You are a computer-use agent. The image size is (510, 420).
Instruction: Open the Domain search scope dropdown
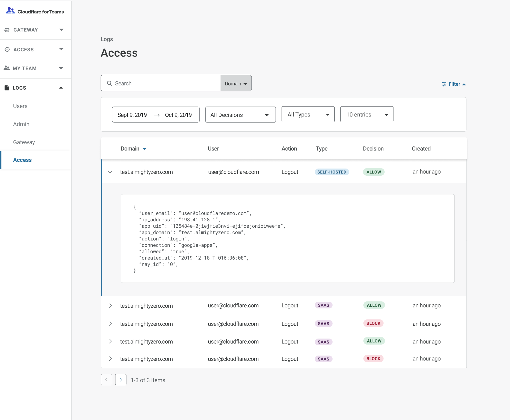coord(236,83)
